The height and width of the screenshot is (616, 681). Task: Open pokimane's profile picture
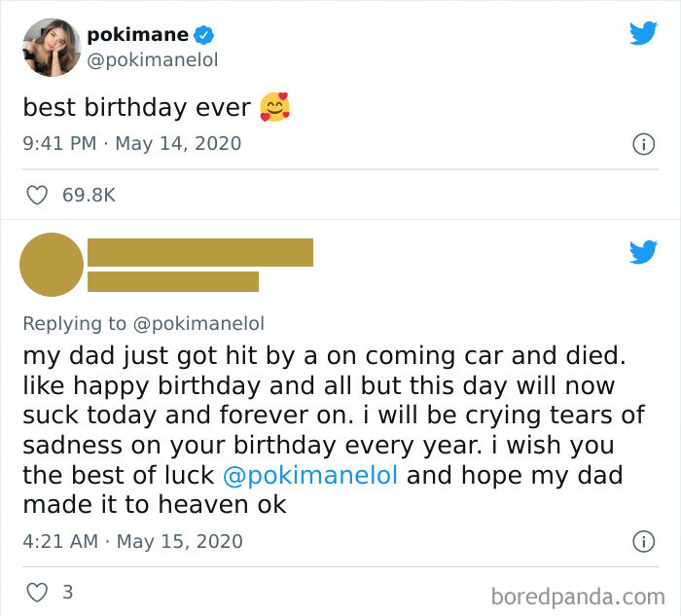click(x=52, y=45)
